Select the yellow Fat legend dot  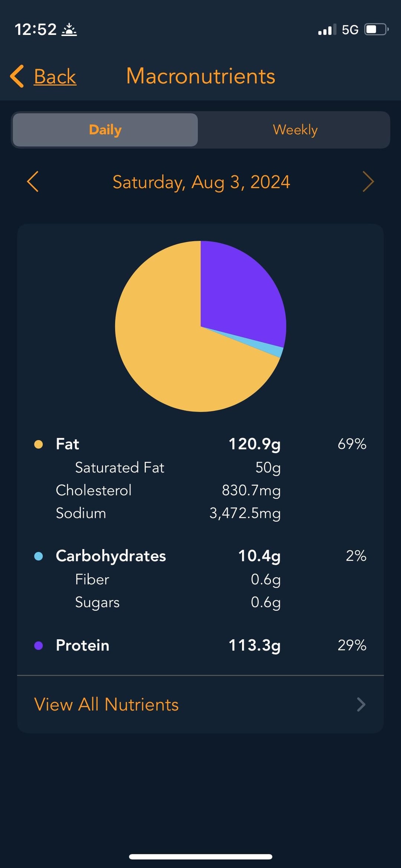click(38, 444)
